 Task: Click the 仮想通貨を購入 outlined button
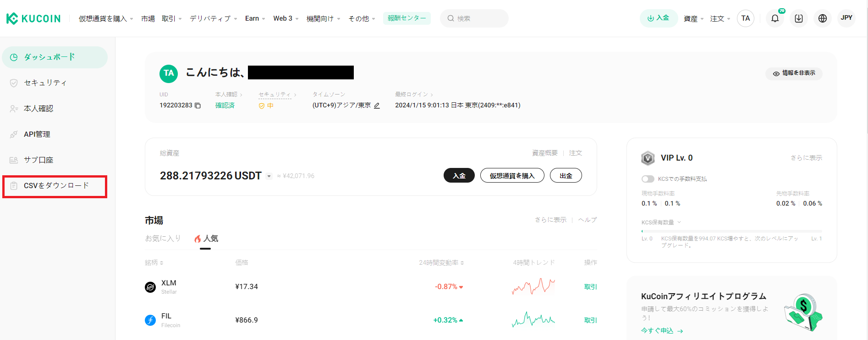512,176
